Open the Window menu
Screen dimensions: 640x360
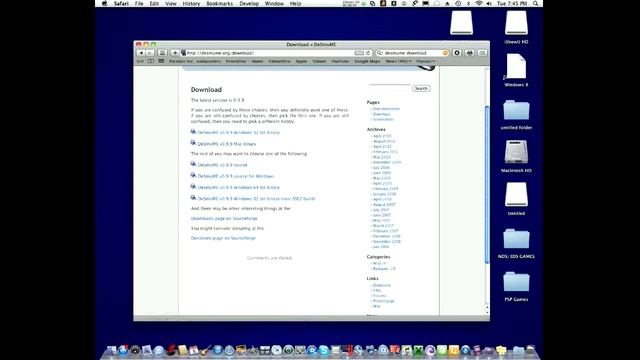pos(274,3)
